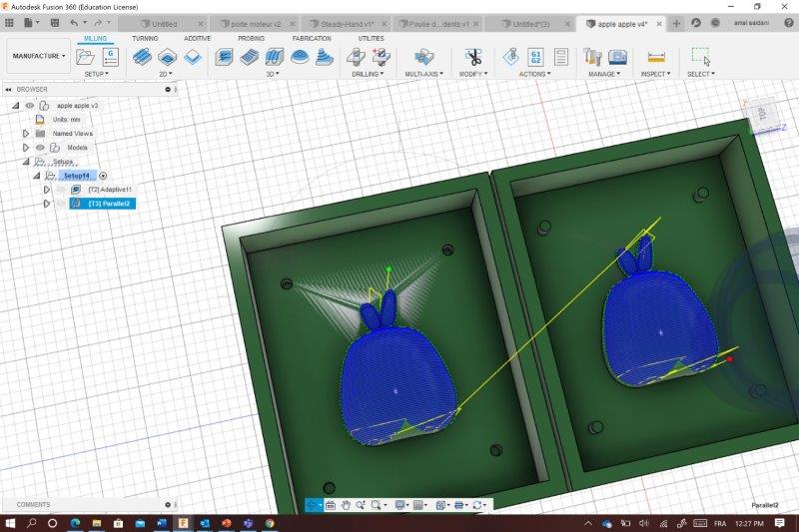Viewport: 799px width, 532px height.
Task: Click the Post Process G1 G2 icon
Action: 535,57
